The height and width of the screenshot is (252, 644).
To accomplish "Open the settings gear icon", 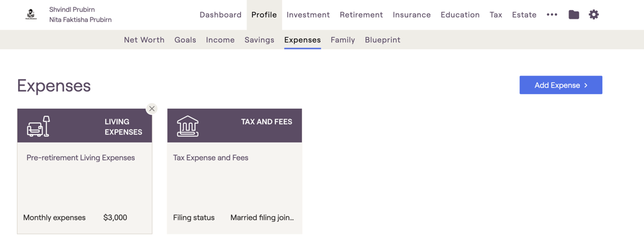I will point(594,14).
